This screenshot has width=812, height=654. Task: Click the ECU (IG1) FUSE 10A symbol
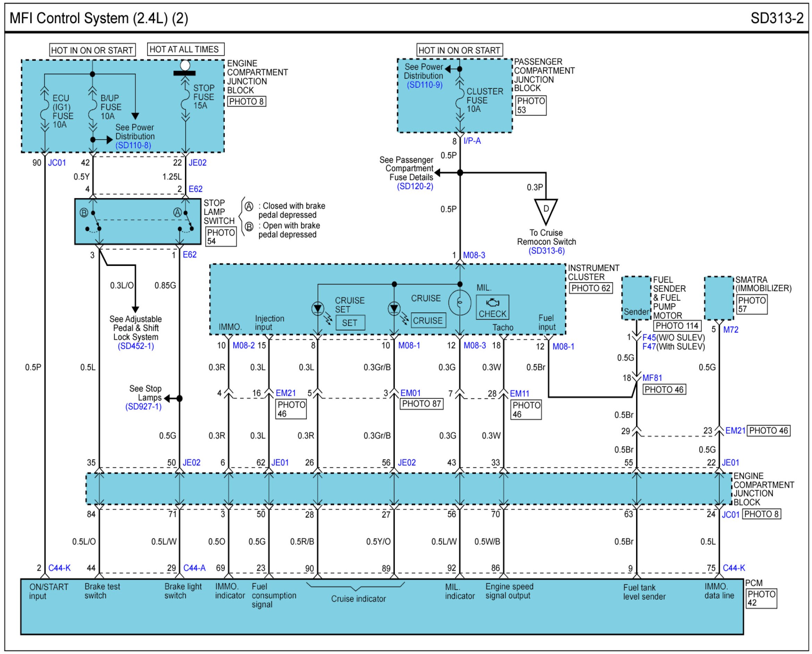click(x=44, y=109)
